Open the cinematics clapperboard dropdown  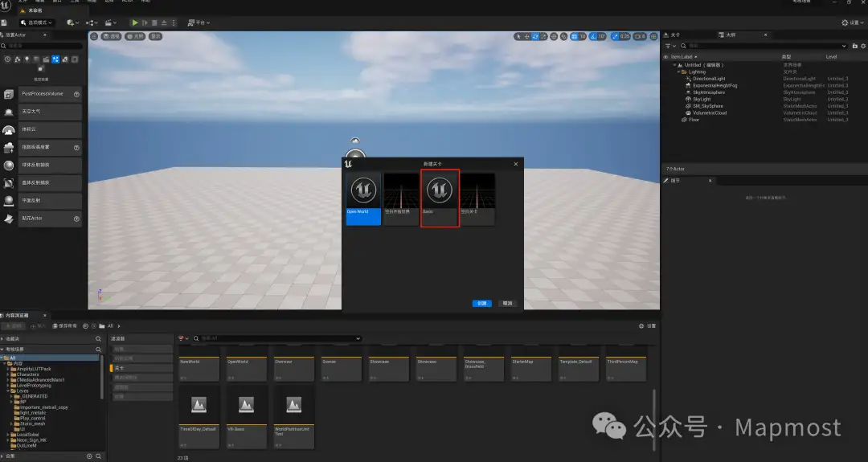tap(111, 22)
